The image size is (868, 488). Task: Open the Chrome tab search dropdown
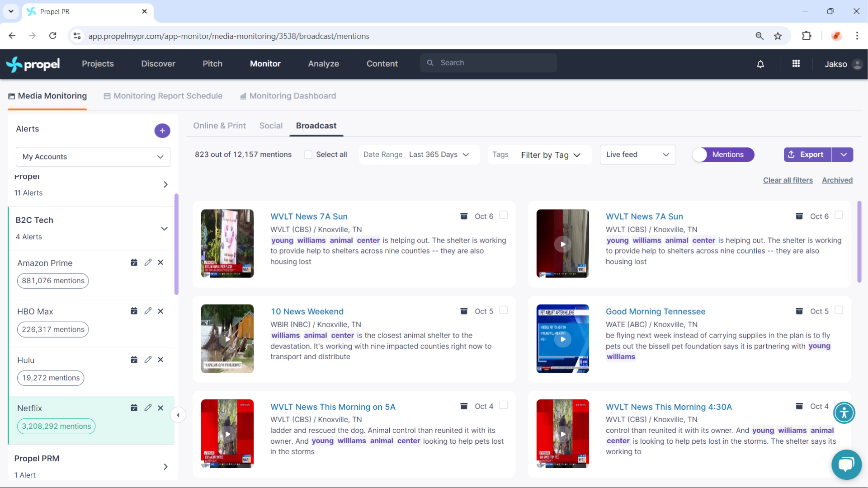pos(11,11)
